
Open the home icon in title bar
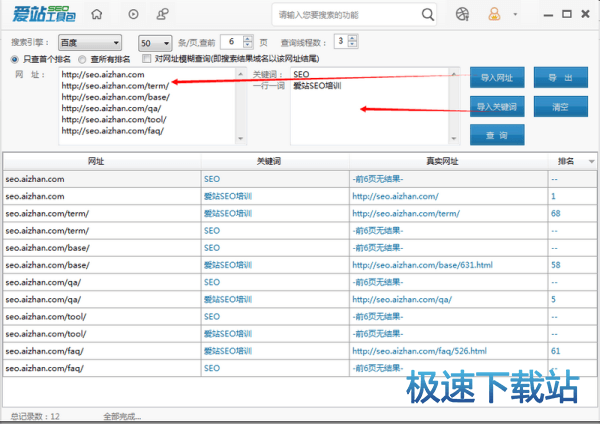click(96, 15)
